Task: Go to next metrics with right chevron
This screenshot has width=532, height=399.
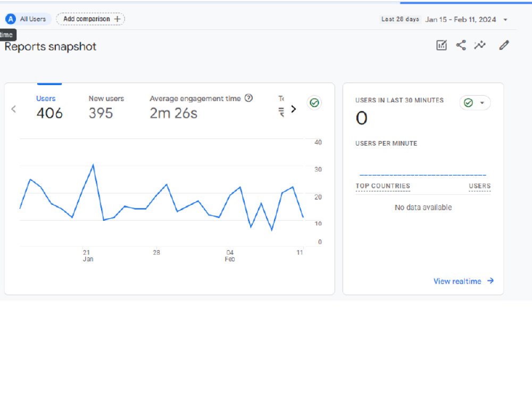Action: point(294,109)
